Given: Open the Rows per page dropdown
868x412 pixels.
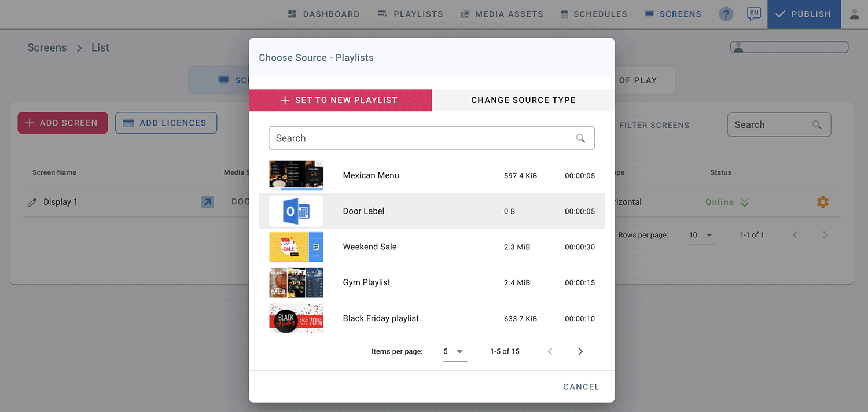Looking at the screenshot, I should click(702, 235).
